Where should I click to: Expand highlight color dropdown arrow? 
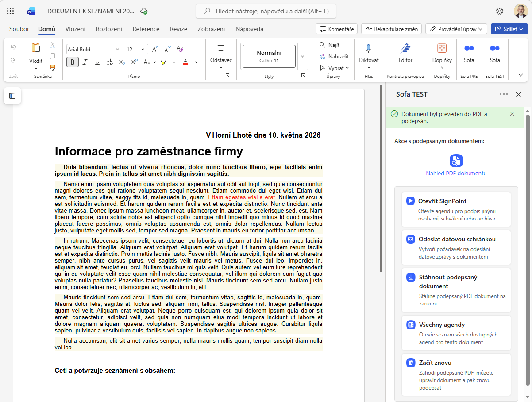[174, 62]
